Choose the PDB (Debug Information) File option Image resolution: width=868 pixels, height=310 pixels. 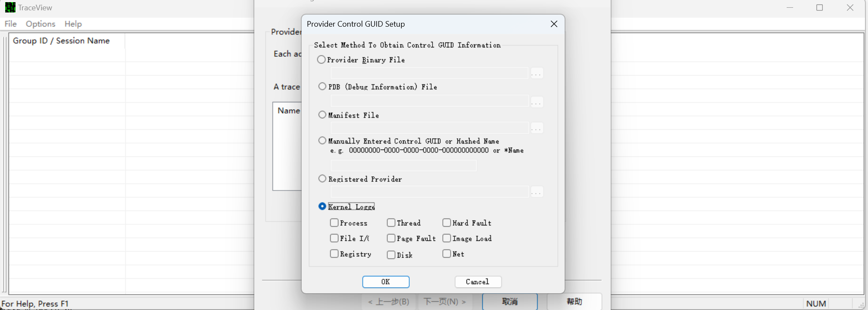[x=322, y=86]
